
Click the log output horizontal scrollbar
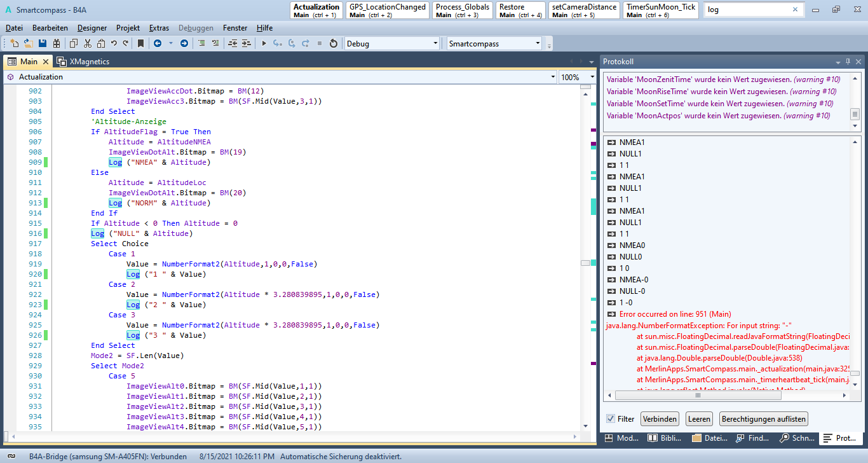pyautogui.click(x=697, y=395)
